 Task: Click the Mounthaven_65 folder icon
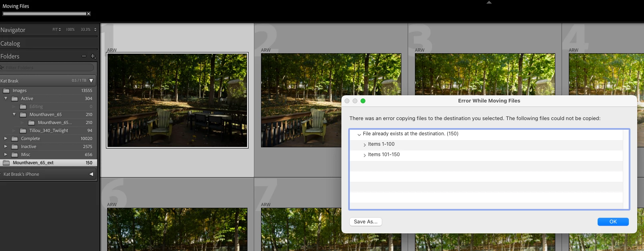pos(23,114)
